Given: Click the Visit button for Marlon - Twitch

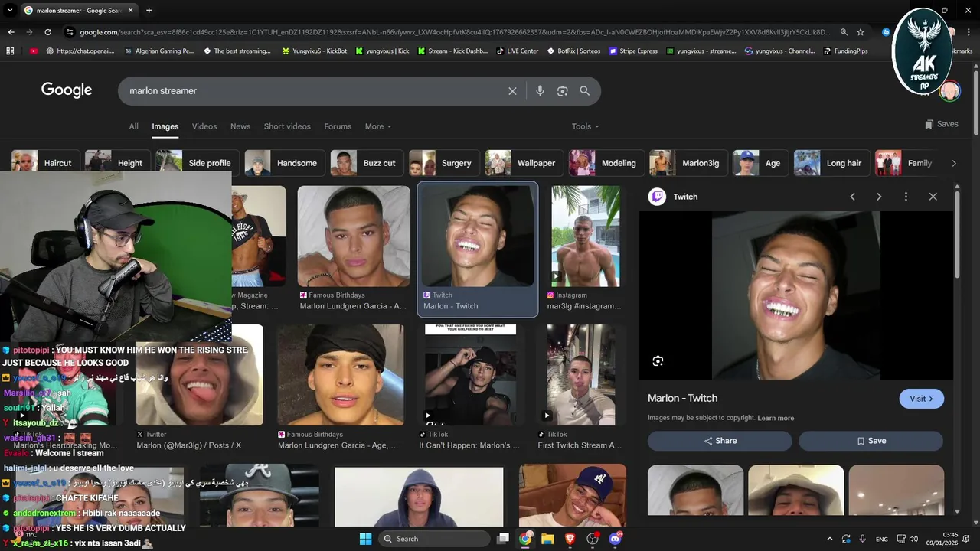Looking at the screenshot, I should click(x=921, y=399).
